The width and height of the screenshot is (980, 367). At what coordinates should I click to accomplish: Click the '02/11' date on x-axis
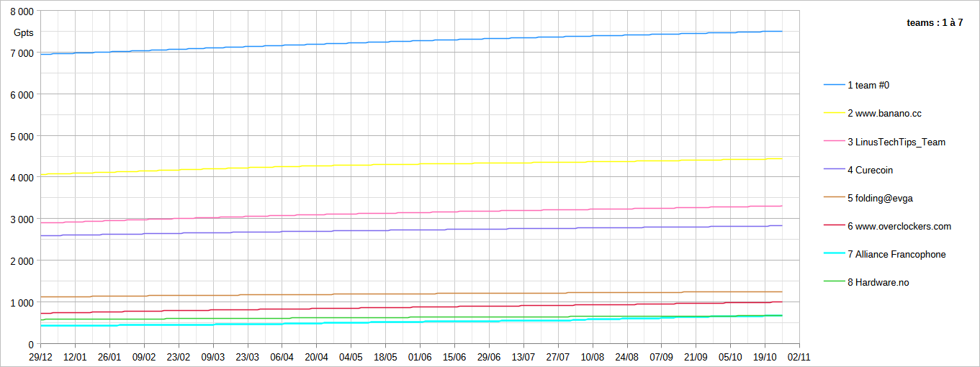click(799, 356)
